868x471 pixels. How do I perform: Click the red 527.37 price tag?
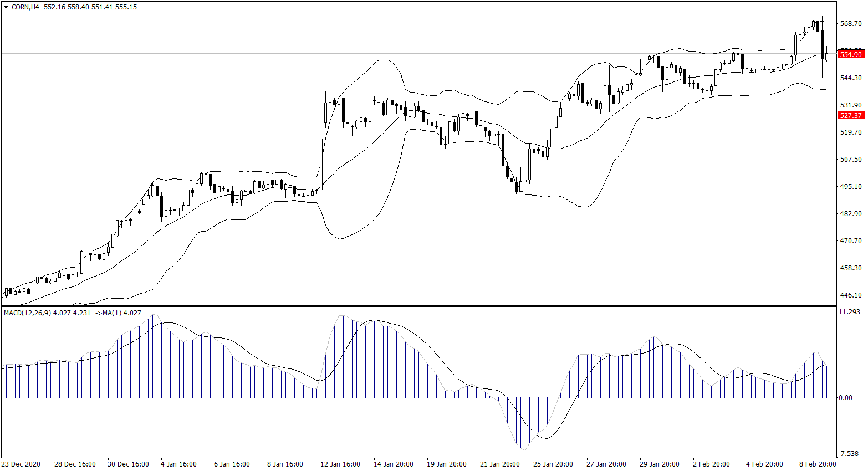click(x=850, y=115)
